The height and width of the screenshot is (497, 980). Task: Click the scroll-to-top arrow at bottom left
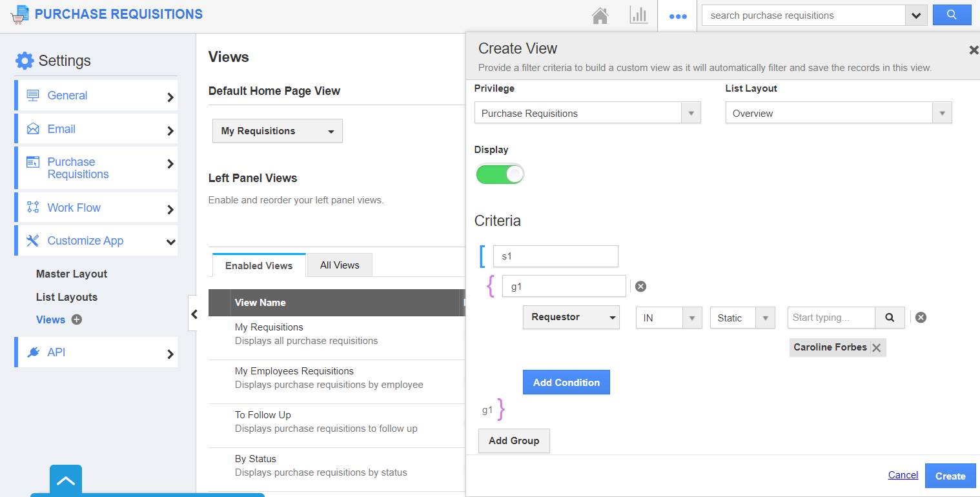point(65,481)
